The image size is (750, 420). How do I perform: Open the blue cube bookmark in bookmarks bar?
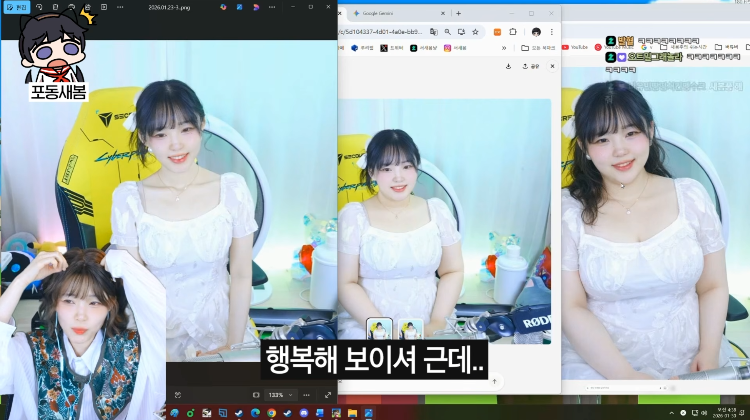(362, 48)
